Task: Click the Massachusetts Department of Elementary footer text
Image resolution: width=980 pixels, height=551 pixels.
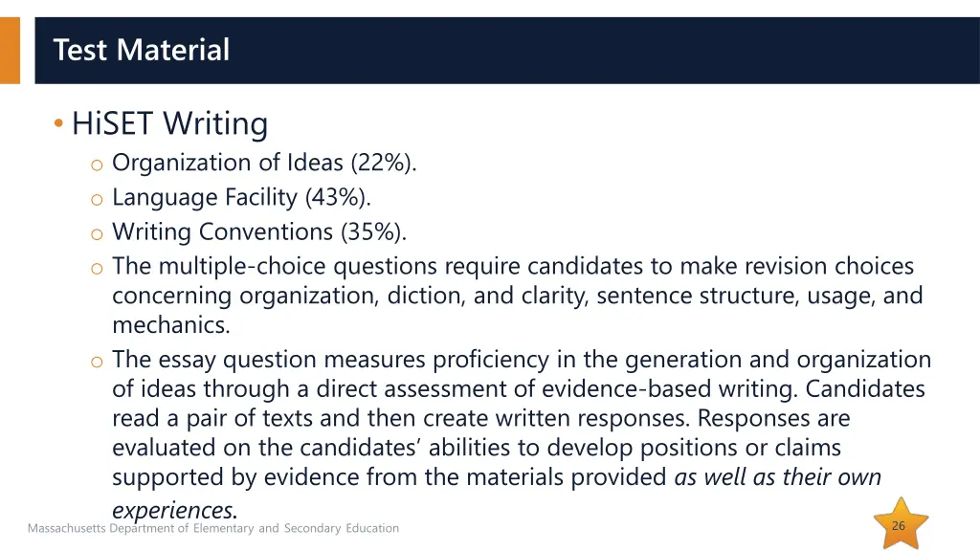Action: click(213, 528)
